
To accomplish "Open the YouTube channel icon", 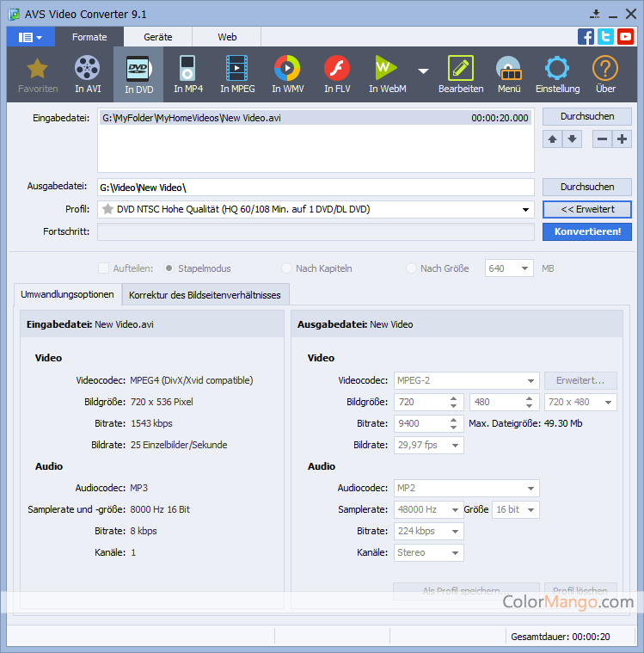I will (625, 37).
